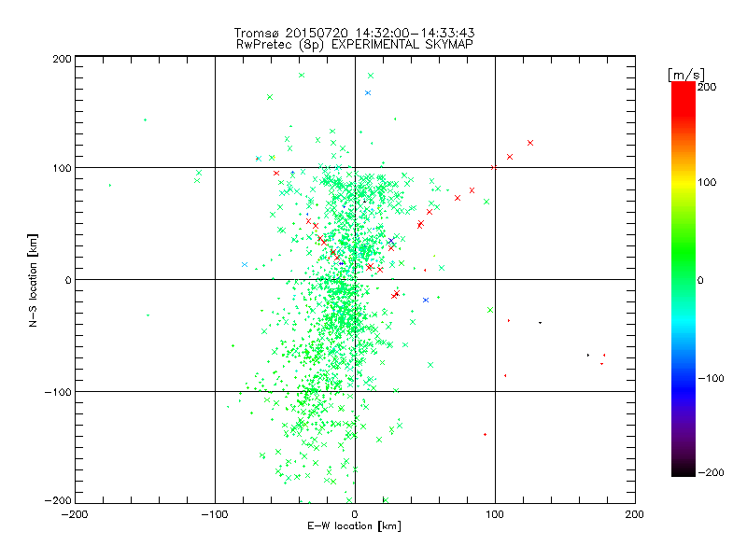Image resolution: width=747 pixels, height=560 pixels.
Task: Select the 200 label on the colorbar
Action: (x=707, y=87)
